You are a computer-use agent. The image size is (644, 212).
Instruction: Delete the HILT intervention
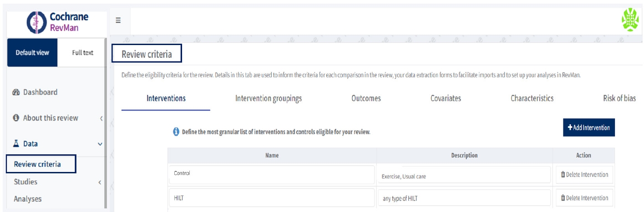tap(584, 198)
